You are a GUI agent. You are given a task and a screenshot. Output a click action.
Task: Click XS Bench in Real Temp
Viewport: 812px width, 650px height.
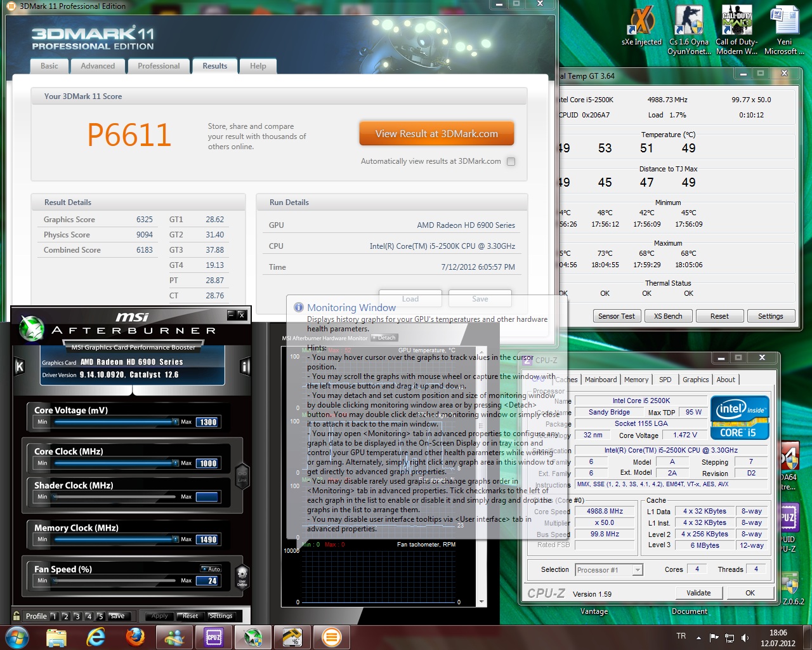click(x=668, y=316)
